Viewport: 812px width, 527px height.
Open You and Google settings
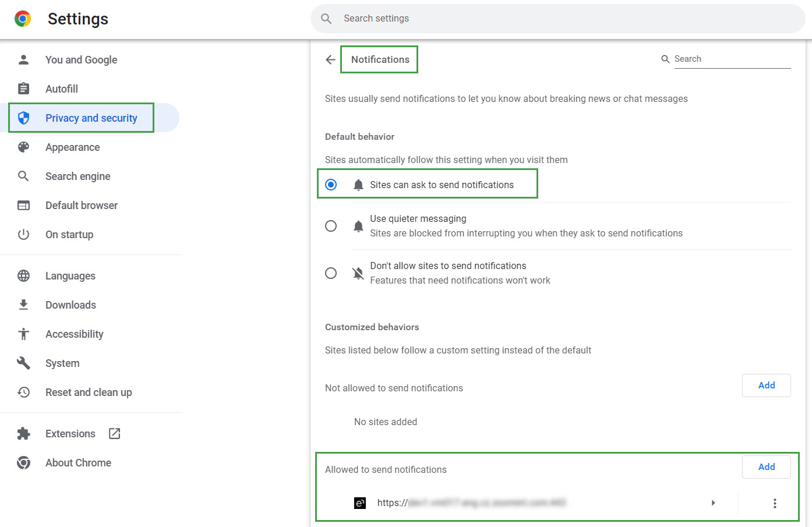click(x=81, y=60)
